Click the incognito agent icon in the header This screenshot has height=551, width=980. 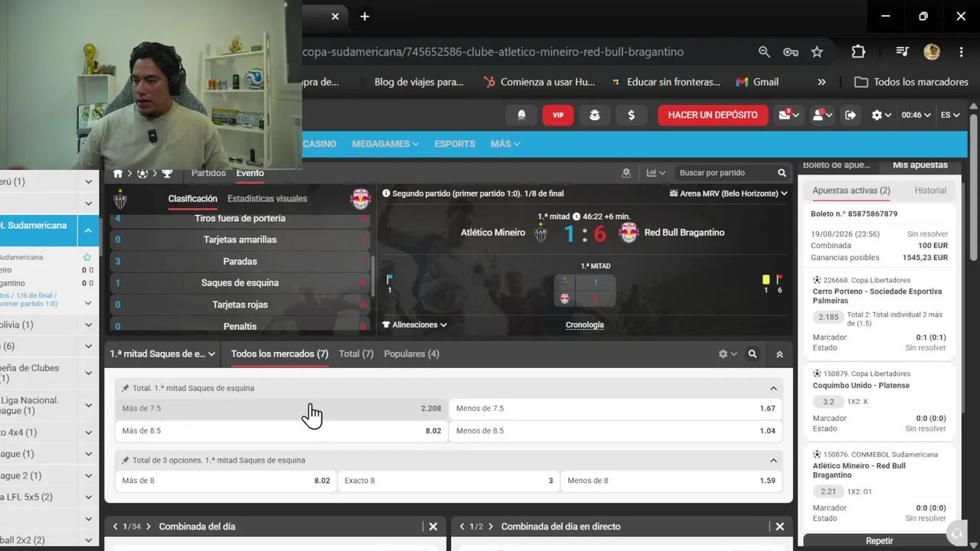(595, 115)
